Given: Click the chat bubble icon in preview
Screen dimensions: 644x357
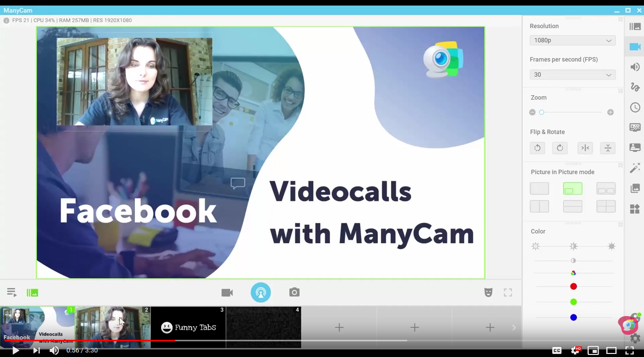Looking at the screenshot, I should [238, 183].
